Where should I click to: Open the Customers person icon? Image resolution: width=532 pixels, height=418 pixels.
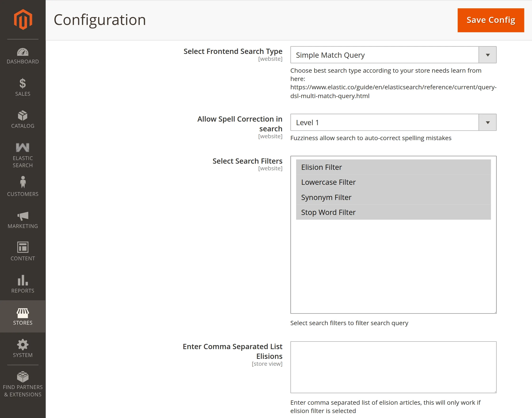[x=23, y=182]
